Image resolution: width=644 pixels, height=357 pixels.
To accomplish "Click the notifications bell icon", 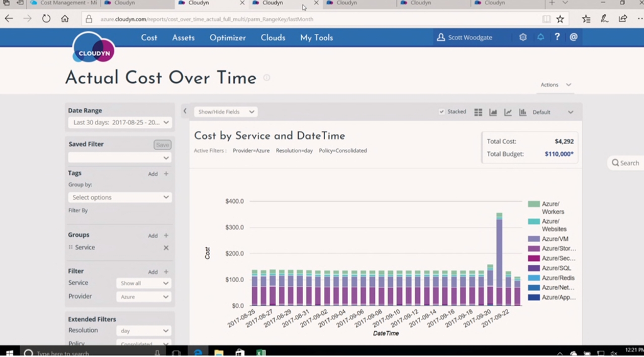I will (540, 38).
